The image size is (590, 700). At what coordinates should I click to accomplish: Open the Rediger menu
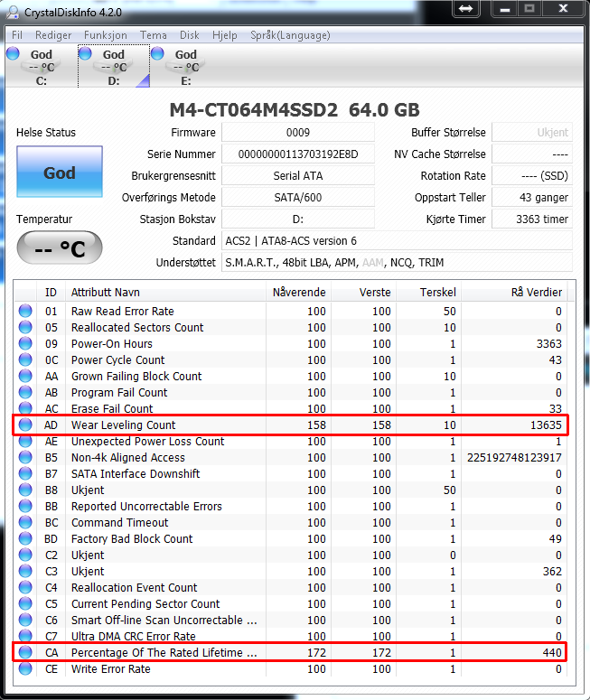point(53,35)
